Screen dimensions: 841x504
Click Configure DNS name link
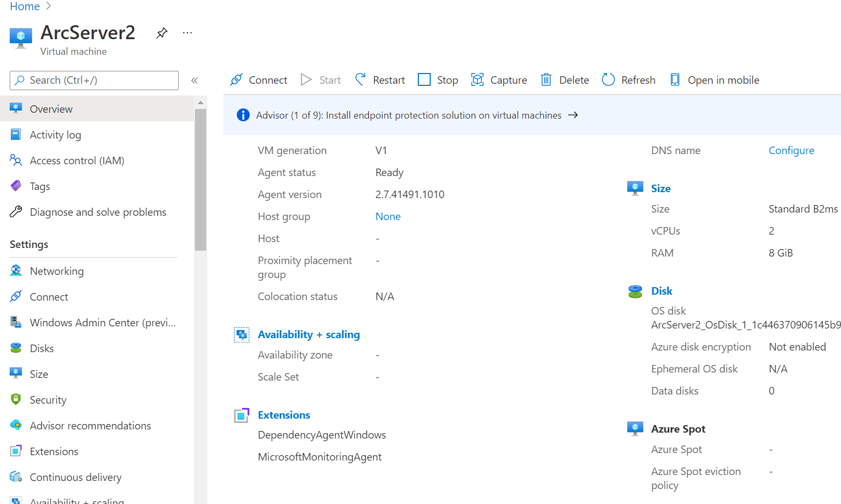791,150
